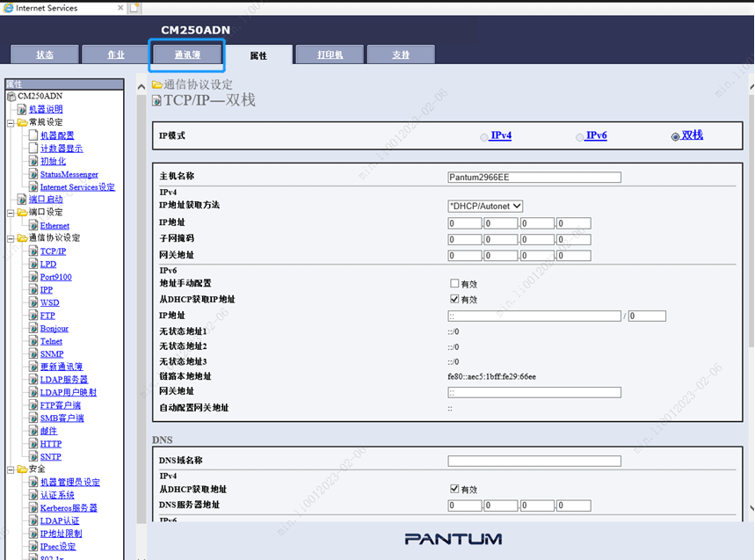Click the folder icon beside 通信协议设定 heading
The width and height of the screenshot is (755, 560).
pyautogui.click(x=157, y=84)
